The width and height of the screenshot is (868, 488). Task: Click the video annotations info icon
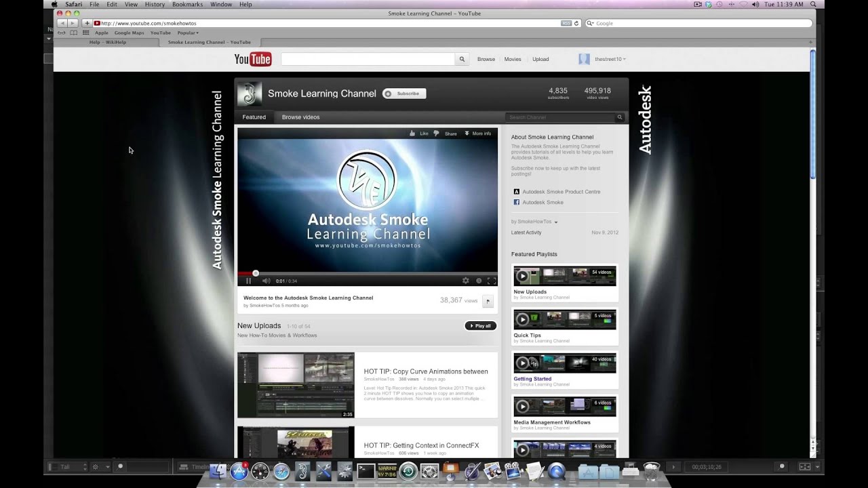pyautogui.click(x=479, y=281)
